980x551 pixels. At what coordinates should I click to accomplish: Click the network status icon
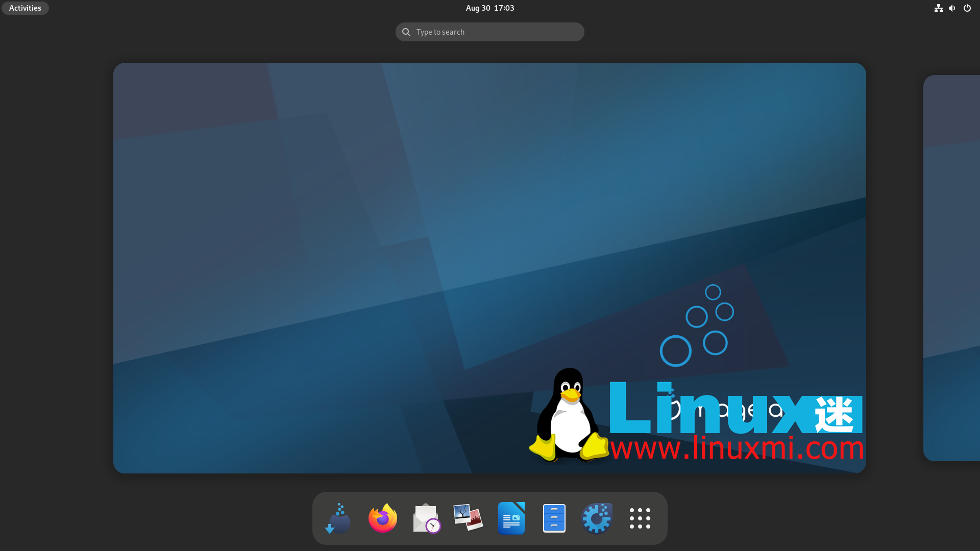click(x=939, y=8)
